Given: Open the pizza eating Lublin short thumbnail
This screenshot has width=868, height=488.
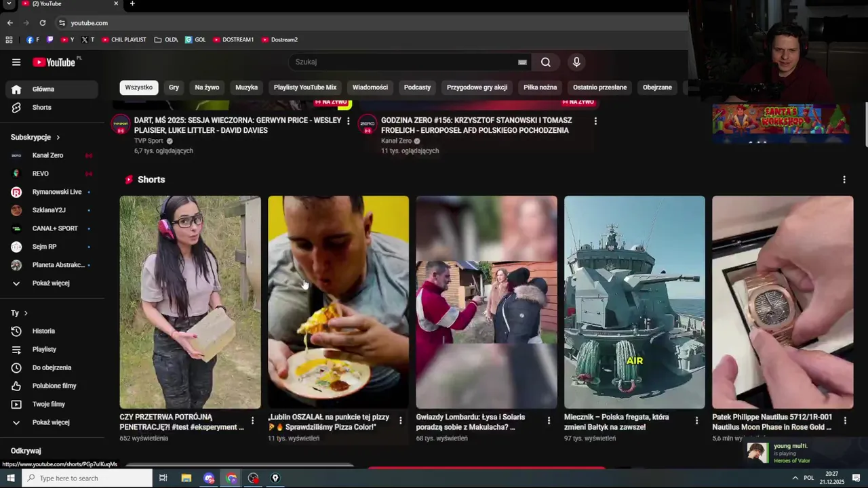Looking at the screenshot, I should 338,302.
